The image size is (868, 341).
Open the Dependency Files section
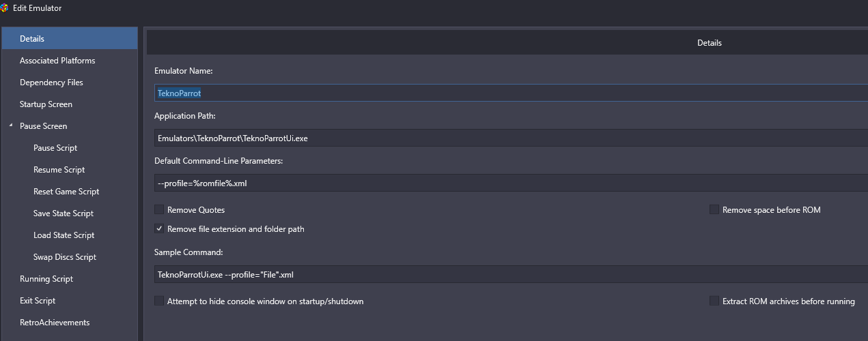click(x=51, y=83)
